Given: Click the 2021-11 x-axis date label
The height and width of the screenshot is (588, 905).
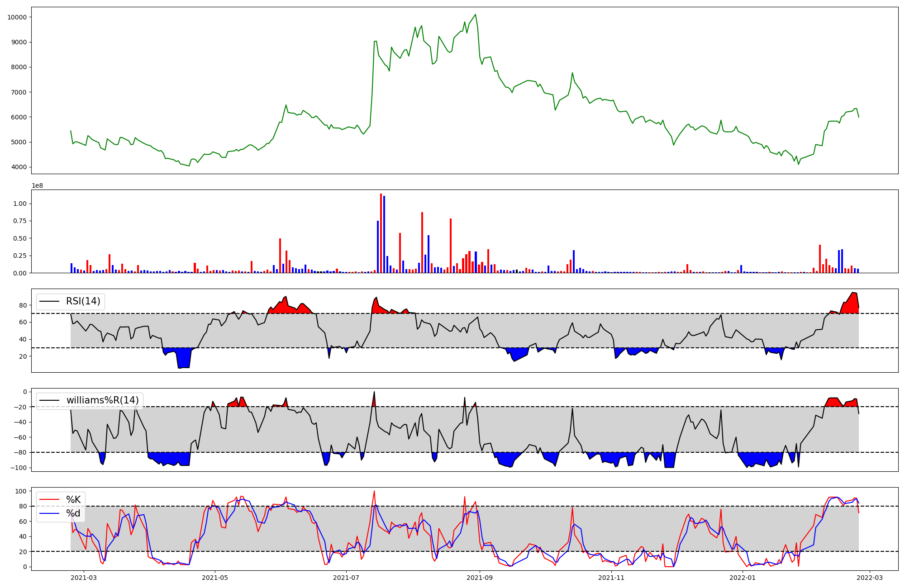Looking at the screenshot, I should tap(611, 578).
